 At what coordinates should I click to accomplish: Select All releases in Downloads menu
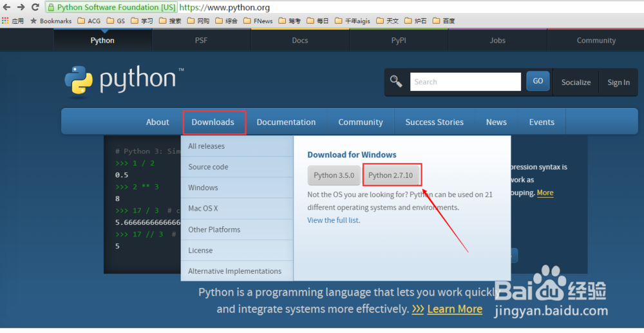tap(237, 146)
